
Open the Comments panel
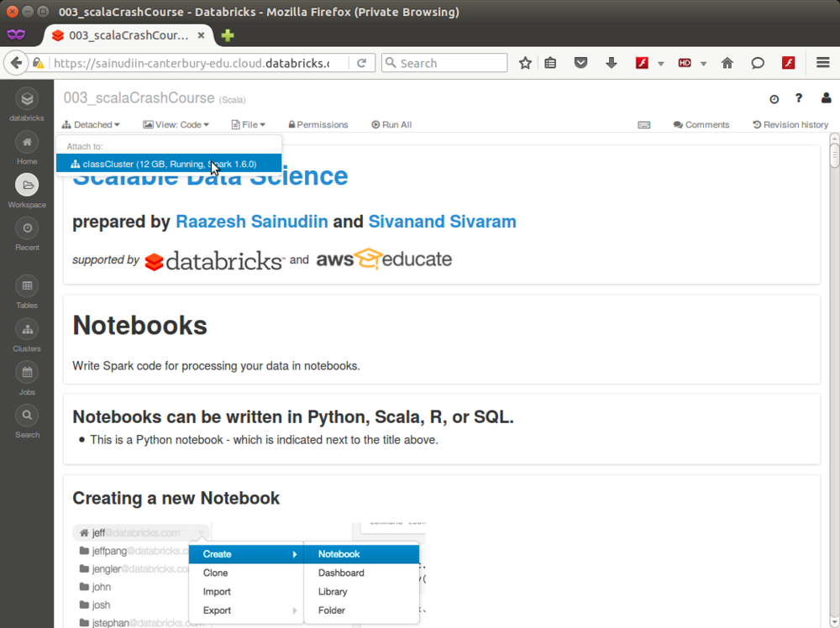(701, 125)
